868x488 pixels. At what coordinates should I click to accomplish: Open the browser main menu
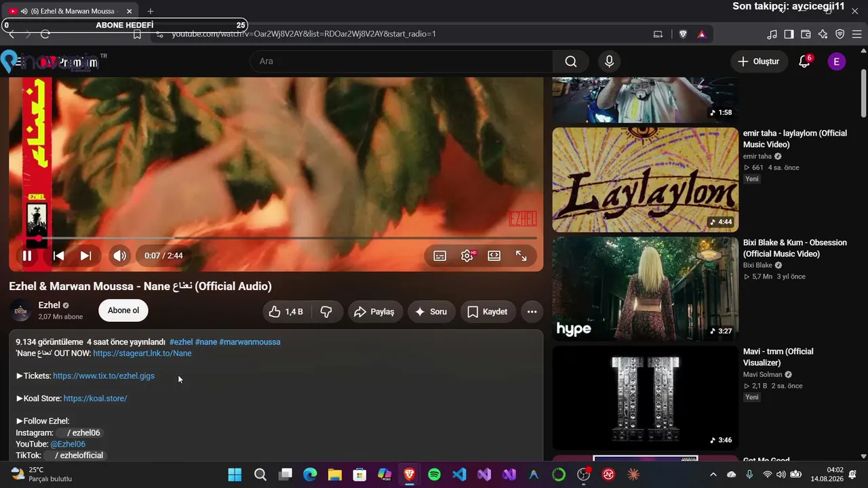click(857, 34)
